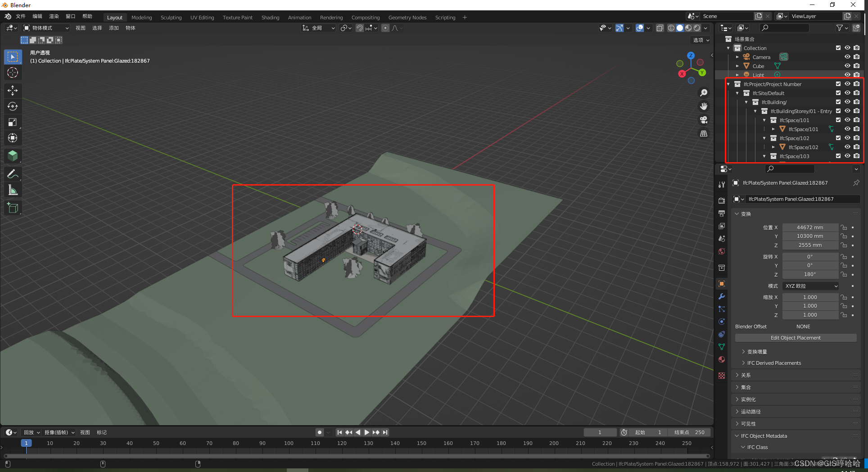Viewport: 868px width, 472px height.
Task: Open the 渲染 menu
Action: [x=54, y=16]
